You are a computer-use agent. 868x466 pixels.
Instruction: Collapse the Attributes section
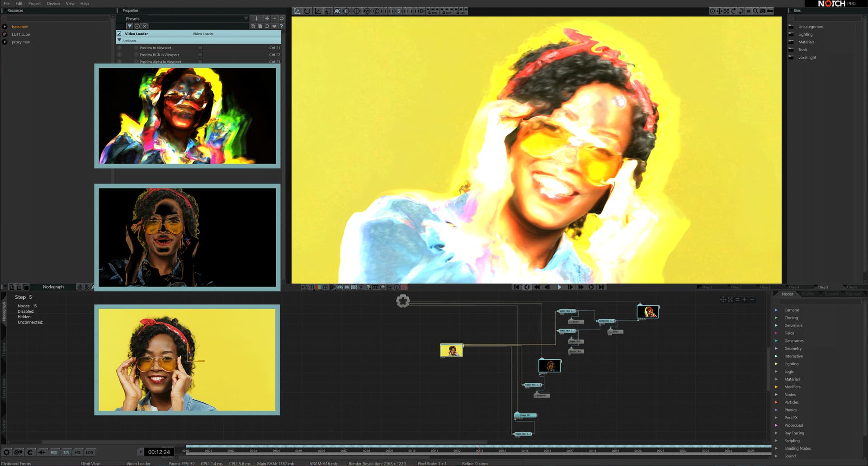[119, 40]
